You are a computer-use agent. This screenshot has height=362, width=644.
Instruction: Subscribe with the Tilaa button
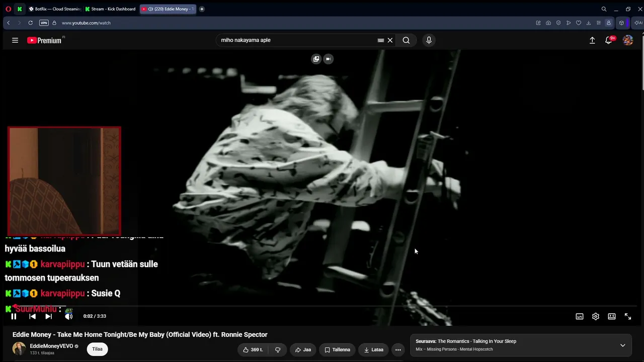[x=97, y=349]
